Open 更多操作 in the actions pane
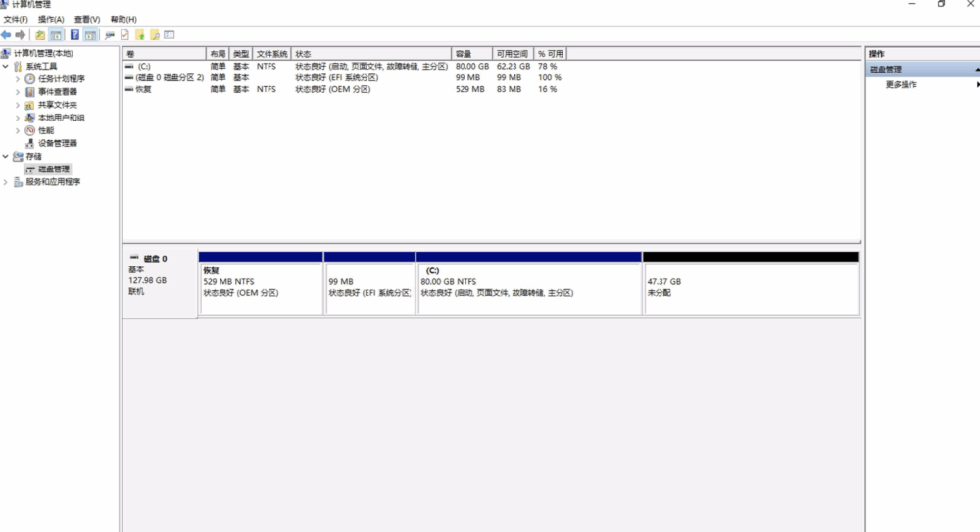Screen dimensions: 980x532 pos(902,85)
